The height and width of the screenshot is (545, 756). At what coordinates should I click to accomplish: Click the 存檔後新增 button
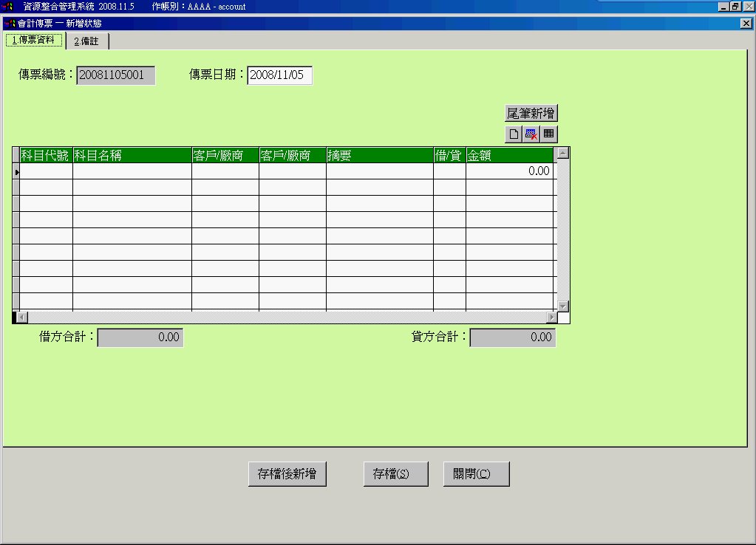pyautogui.click(x=287, y=474)
